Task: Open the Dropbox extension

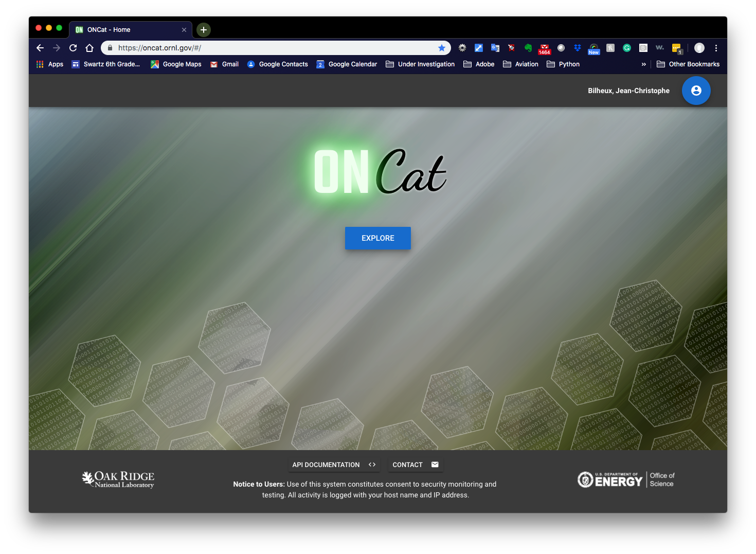Action: [577, 47]
